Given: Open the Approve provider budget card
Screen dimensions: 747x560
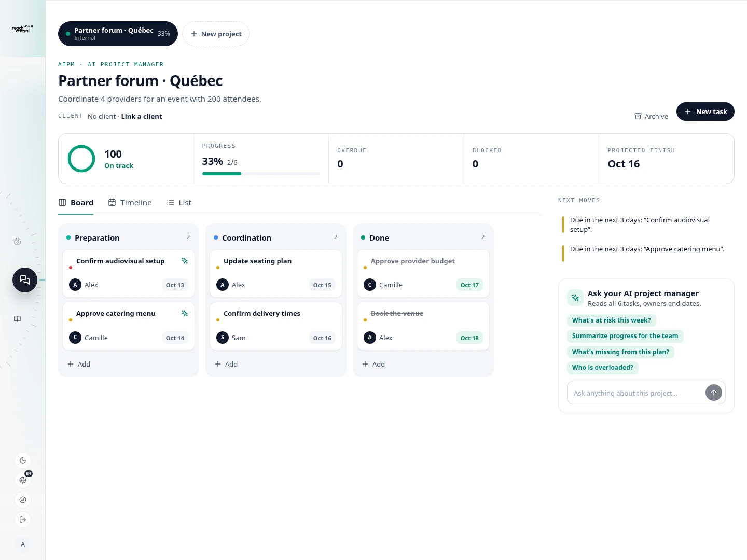Looking at the screenshot, I should click(423, 274).
